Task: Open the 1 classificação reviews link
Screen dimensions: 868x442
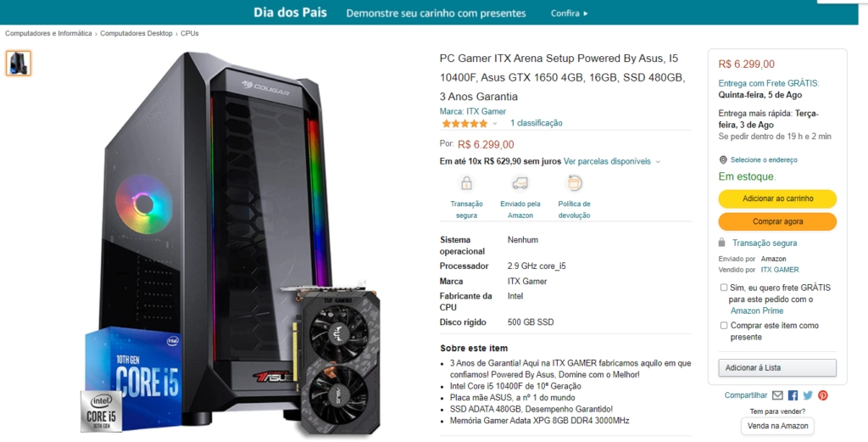Action: [x=536, y=123]
